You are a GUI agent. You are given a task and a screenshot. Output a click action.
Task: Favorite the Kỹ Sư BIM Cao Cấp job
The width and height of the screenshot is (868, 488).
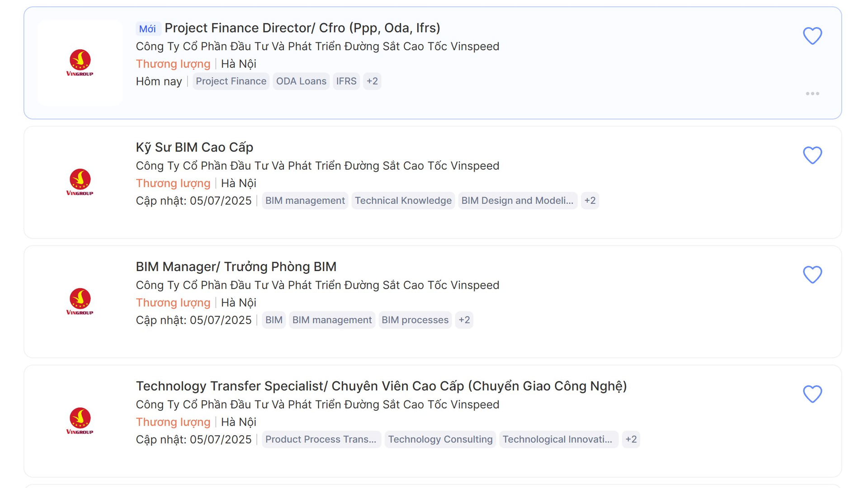[812, 155]
